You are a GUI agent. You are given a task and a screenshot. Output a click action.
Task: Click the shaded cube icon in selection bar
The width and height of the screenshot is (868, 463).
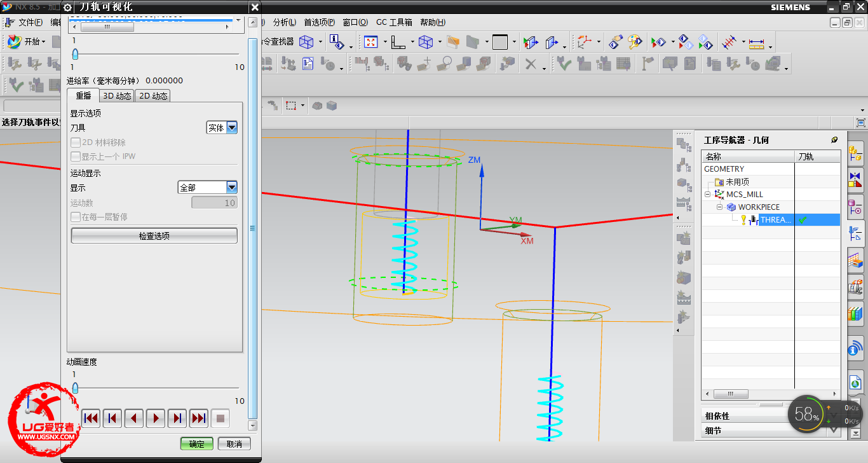coord(332,106)
